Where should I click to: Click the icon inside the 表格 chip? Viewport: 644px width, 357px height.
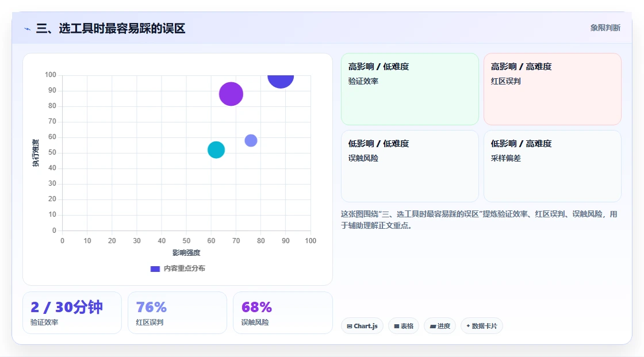(397, 326)
